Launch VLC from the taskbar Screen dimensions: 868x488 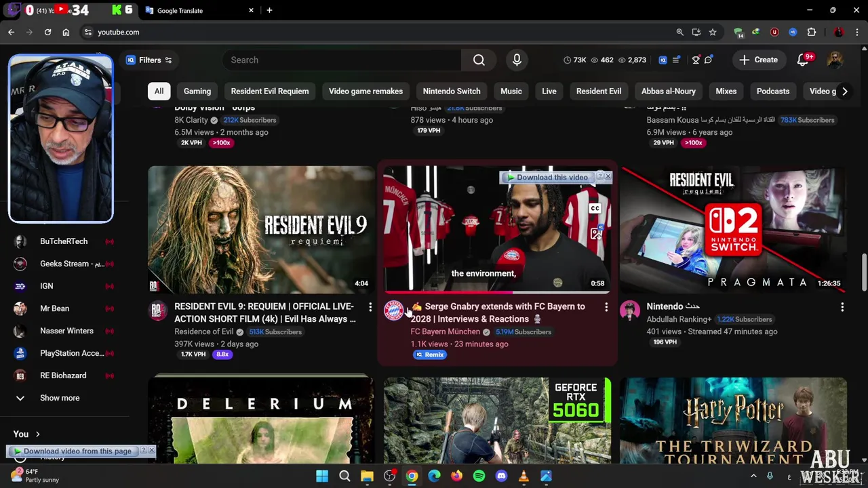pos(524,476)
